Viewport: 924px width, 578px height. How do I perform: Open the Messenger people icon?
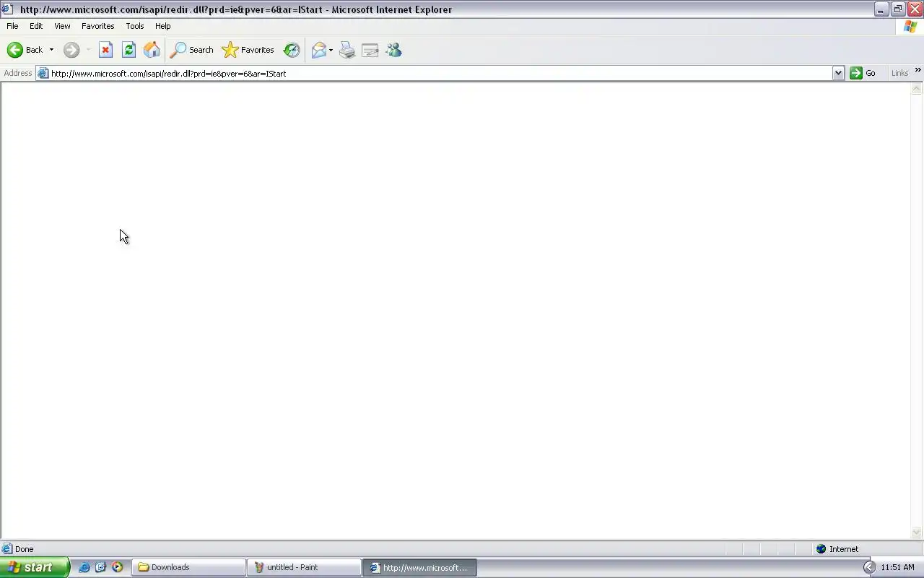tap(393, 50)
